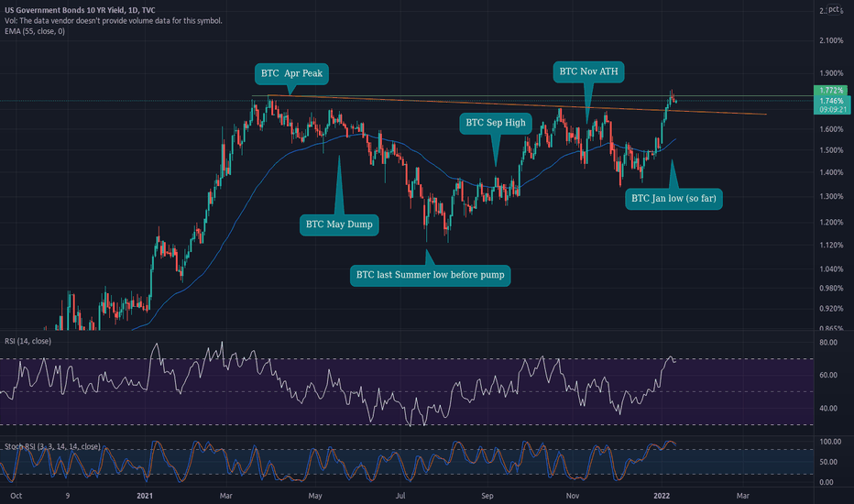Image resolution: width=854 pixels, height=504 pixels.
Task: Click the 1.120% price axis label
Action: 831,246
